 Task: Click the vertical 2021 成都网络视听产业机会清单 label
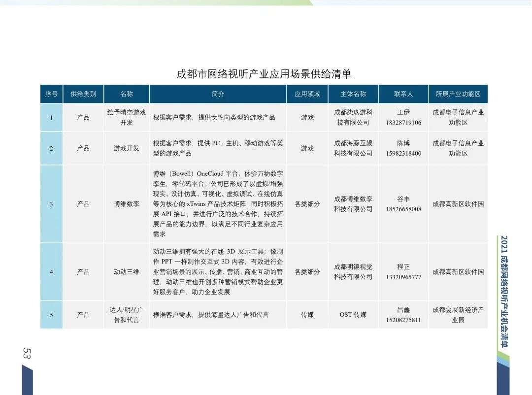click(x=504, y=292)
